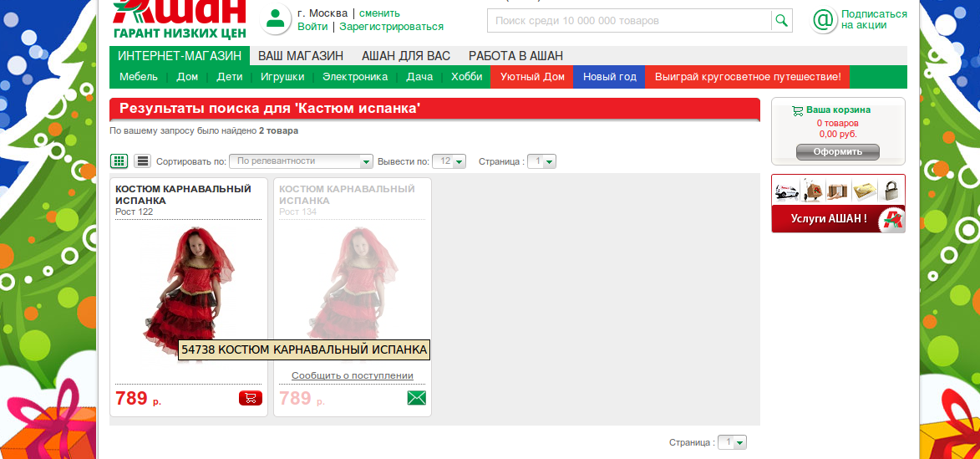
Task: Select the Дети category
Action: (x=230, y=77)
